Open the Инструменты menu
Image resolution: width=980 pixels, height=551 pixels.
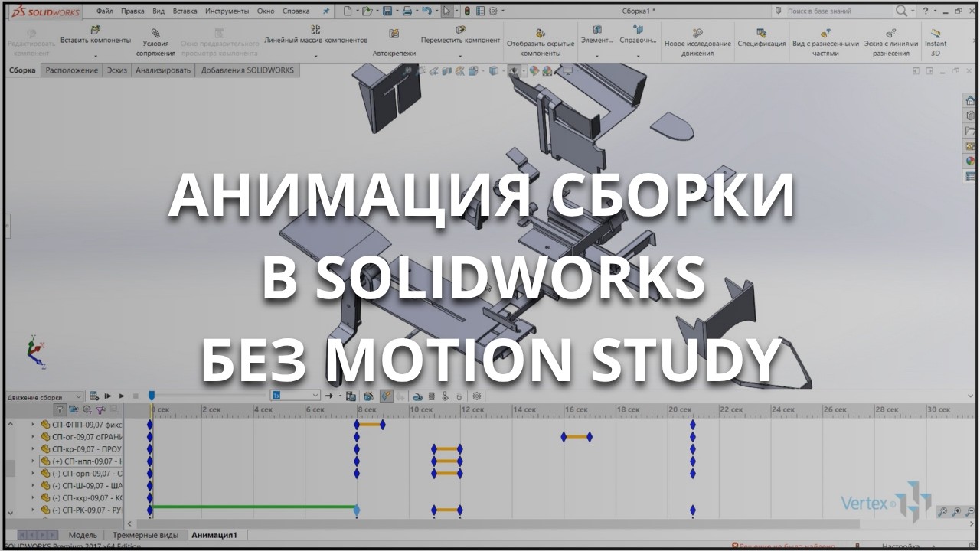tap(227, 11)
